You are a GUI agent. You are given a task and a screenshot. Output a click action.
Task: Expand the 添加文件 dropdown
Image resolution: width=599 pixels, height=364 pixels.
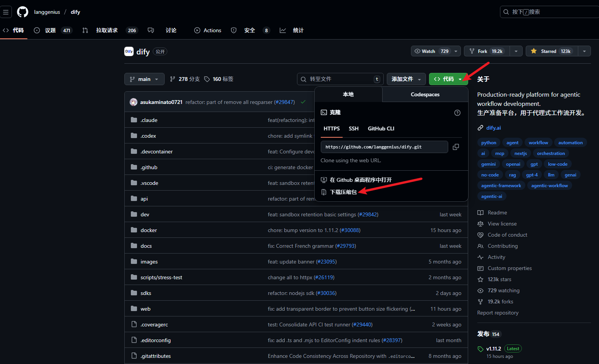(x=406, y=79)
